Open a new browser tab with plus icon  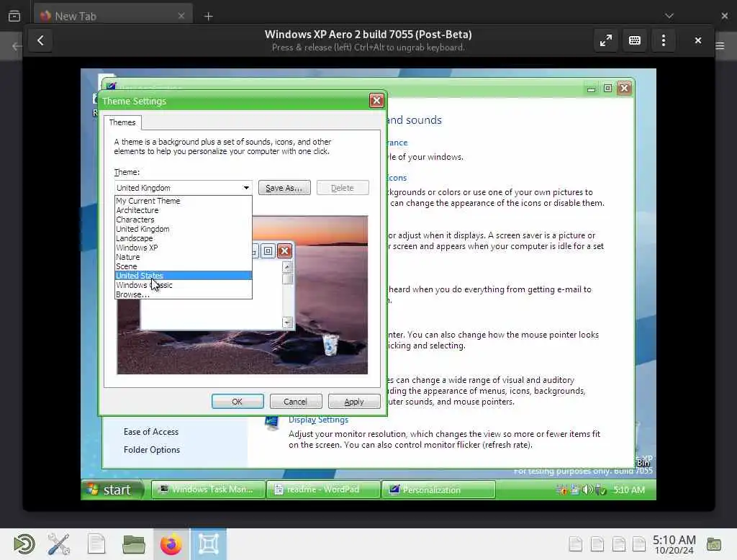208,17
